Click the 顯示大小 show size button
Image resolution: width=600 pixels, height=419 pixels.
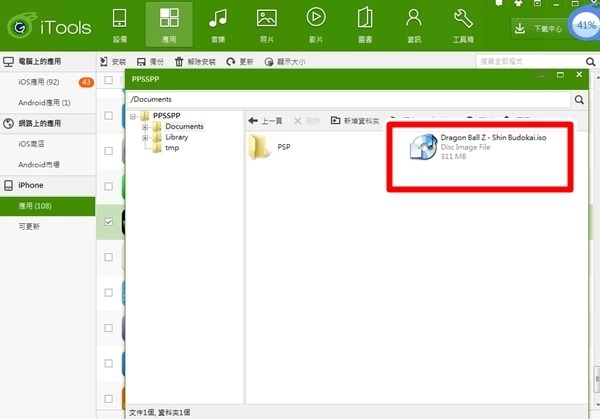click(285, 62)
